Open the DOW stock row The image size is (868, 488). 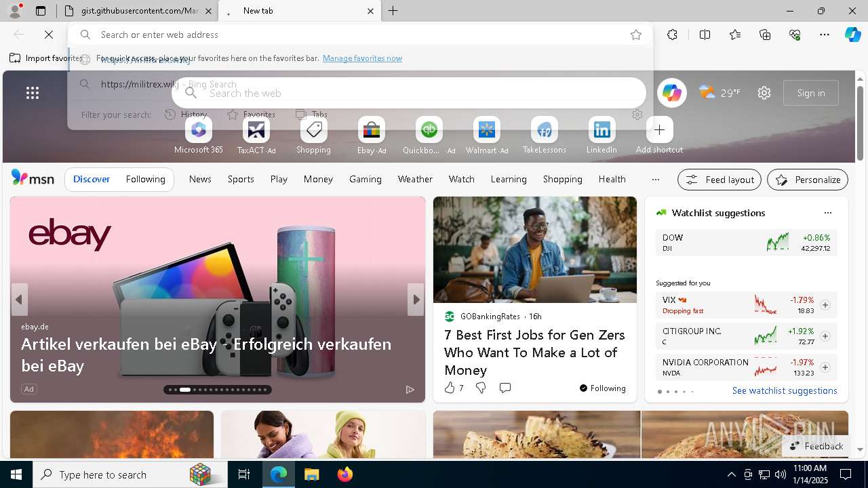click(746, 243)
